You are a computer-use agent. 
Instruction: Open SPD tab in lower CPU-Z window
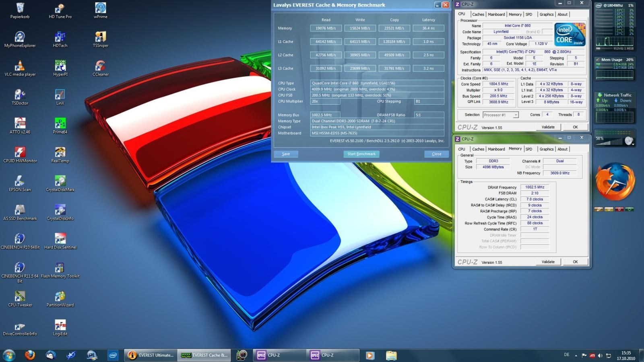[529, 149]
